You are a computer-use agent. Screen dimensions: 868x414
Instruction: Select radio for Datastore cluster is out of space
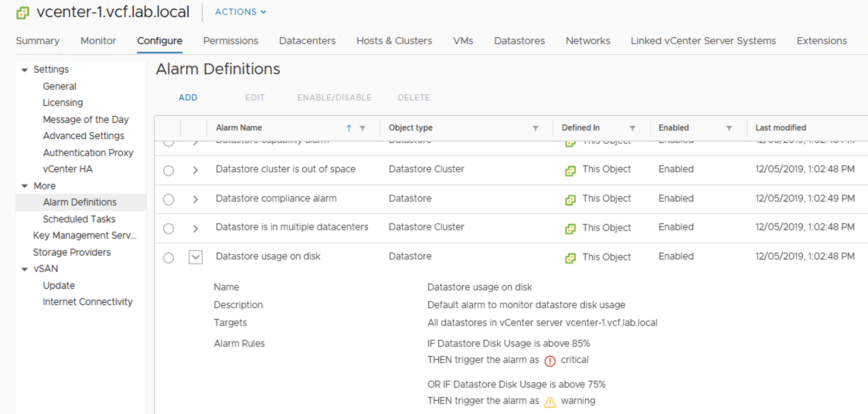[168, 170]
